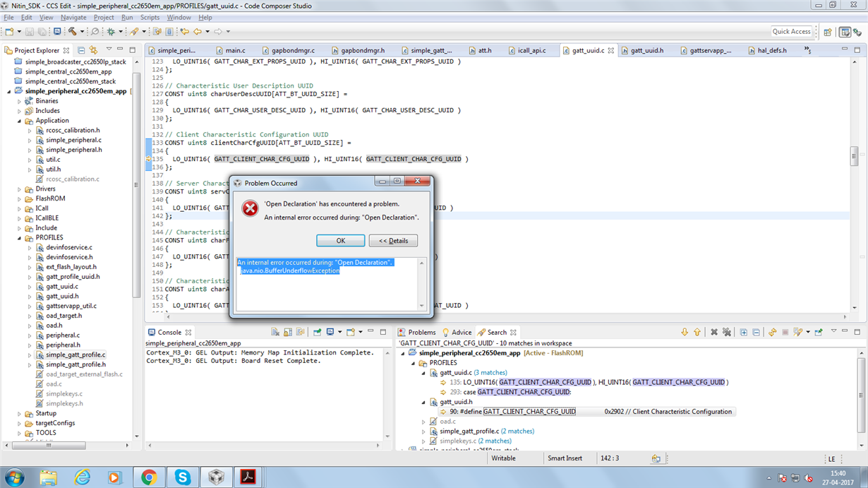The width and height of the screenshot is (868, 488).
Task: Click the Back navigation arrow in toolbar
Action: pyautogui.click(x=198, y=31)
